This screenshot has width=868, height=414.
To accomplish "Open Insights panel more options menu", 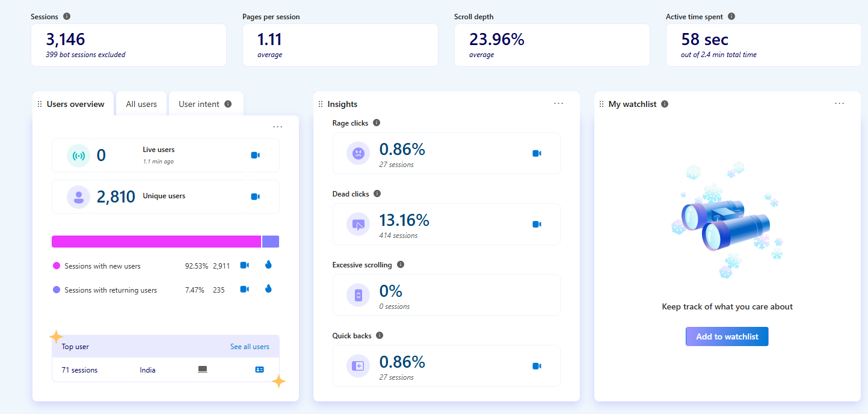I will (558, 103).
